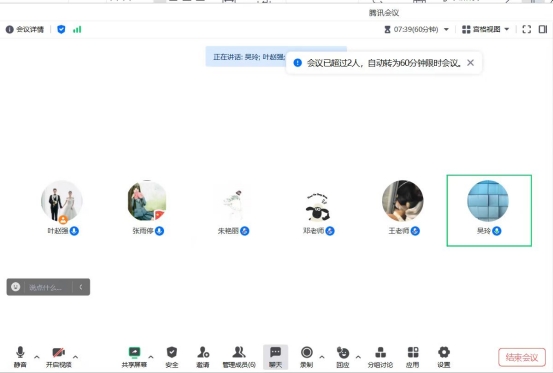Screen dimensions: 553x373
Task: Open the chat panel
Action: tap(275, 357)
